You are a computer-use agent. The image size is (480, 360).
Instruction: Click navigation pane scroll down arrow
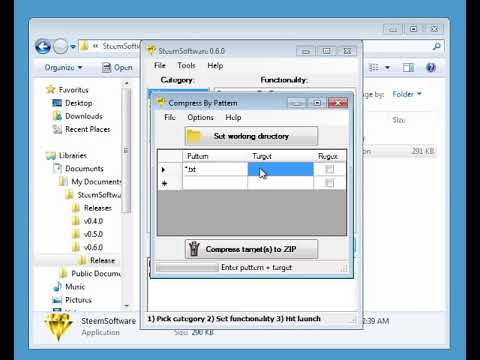click(126, 305)
